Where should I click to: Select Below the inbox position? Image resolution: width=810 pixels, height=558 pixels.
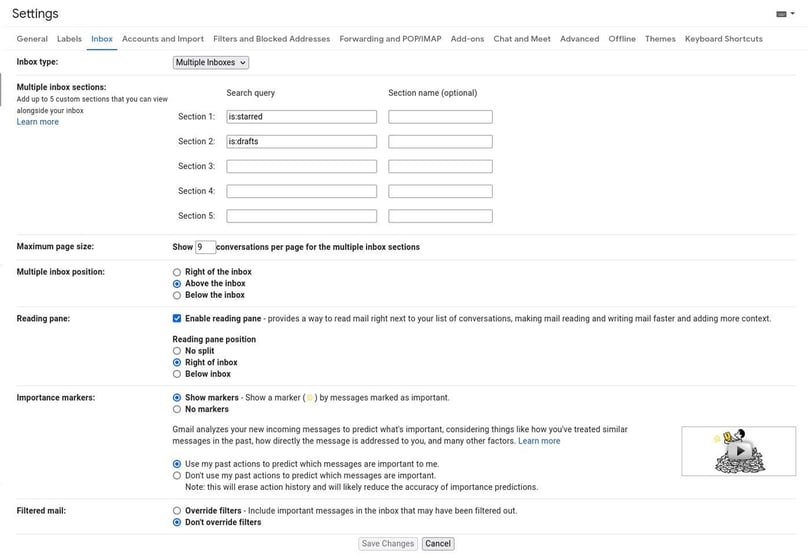(x=177, y=296)
